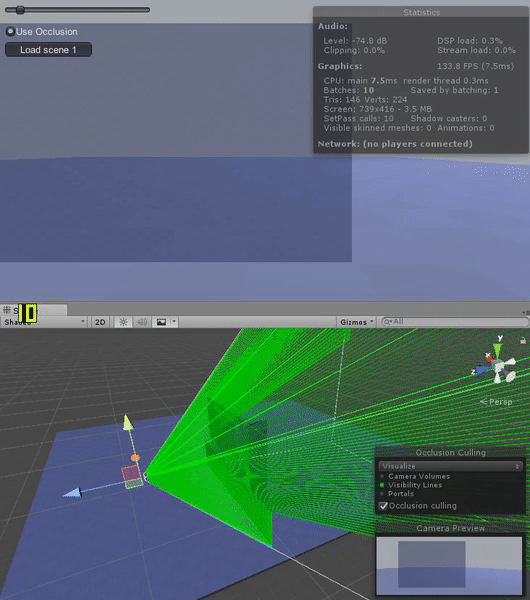Click the blue Z axis gizmo cone
This screenshot has height=600, width=530.
pos(483,369)
